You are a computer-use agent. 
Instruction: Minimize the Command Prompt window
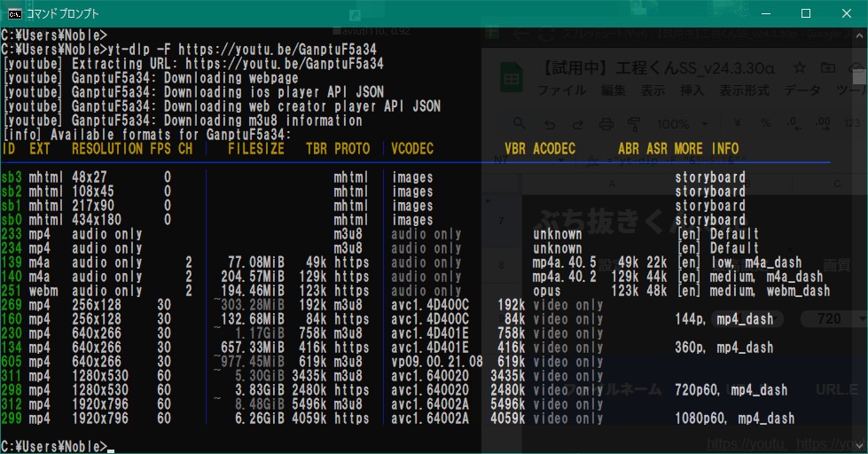coord(766,14)
